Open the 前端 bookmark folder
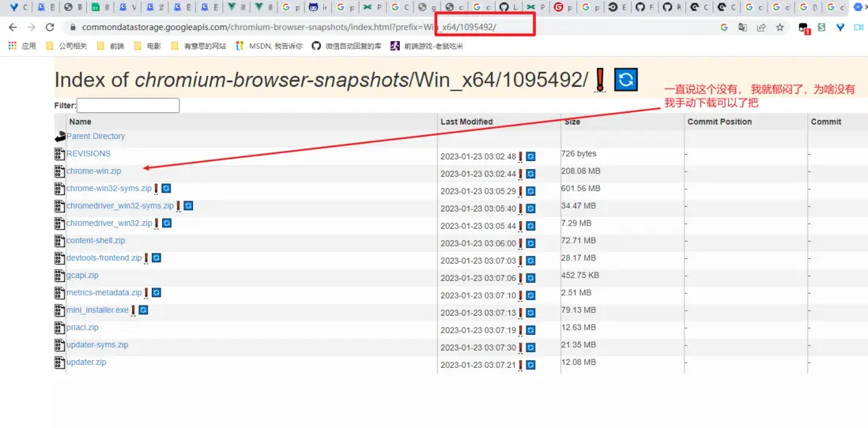This screenshot has height=428, width=868. click(x=111, y=46)
